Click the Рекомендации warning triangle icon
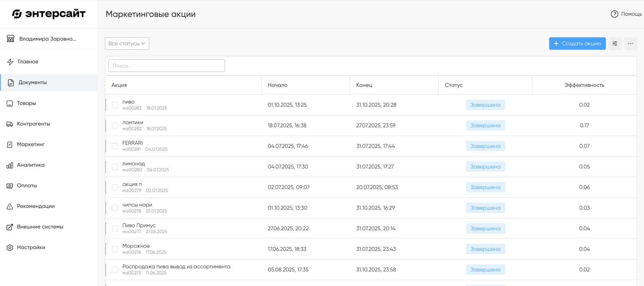This screenshot has height=286, width=644. pos(10,207)
